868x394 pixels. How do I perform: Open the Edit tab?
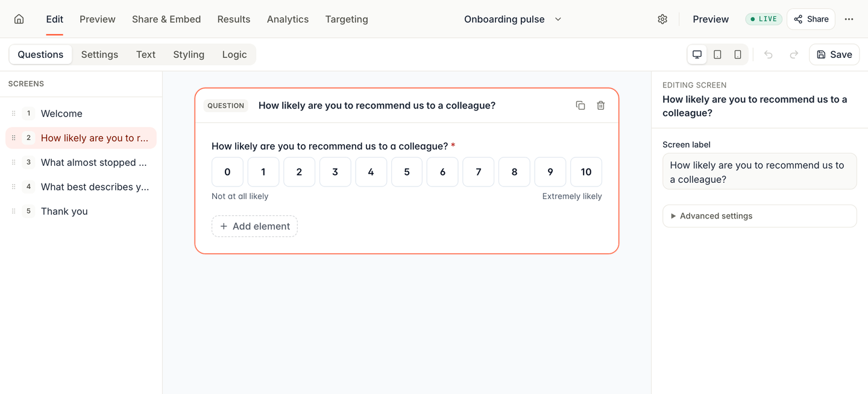(x=54, y=19)
